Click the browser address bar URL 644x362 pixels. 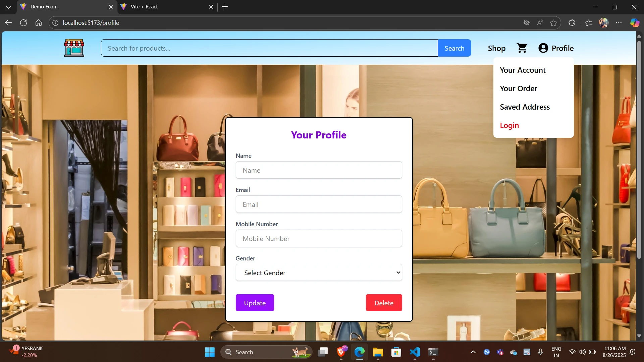(x=91, y=23)
